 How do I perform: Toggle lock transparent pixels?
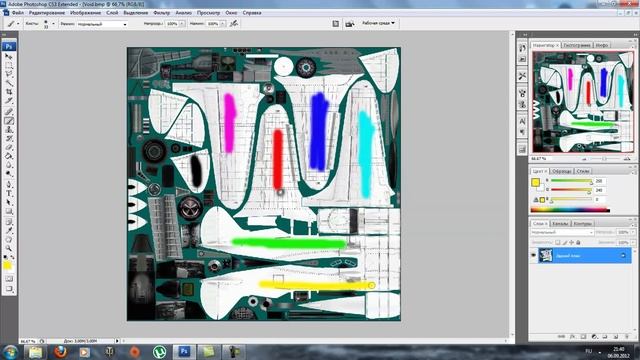tap(558, 242)
